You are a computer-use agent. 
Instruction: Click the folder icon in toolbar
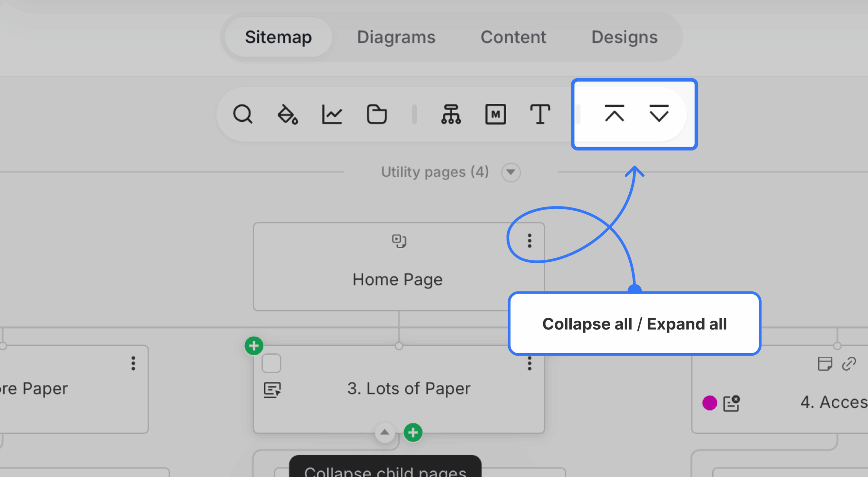tap(377, 114)
